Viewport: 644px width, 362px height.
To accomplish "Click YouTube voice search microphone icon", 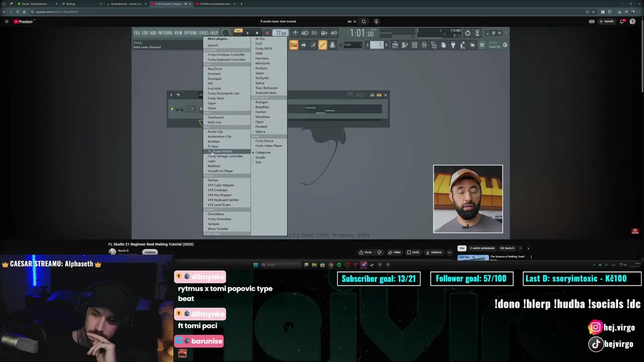I will tap(376, 22).
